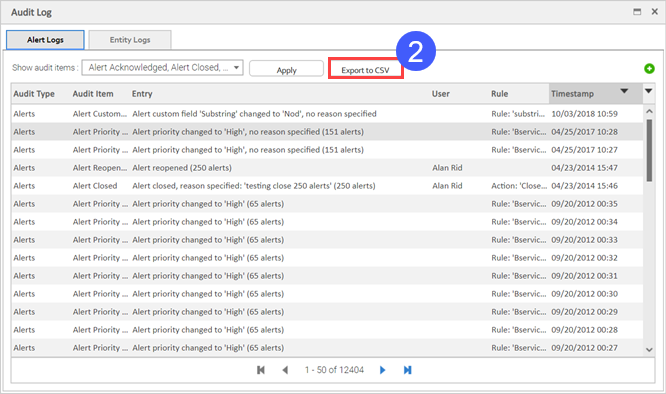Click the vertical scrollbar thumb
666x394 pixels.
pos(649,150)
